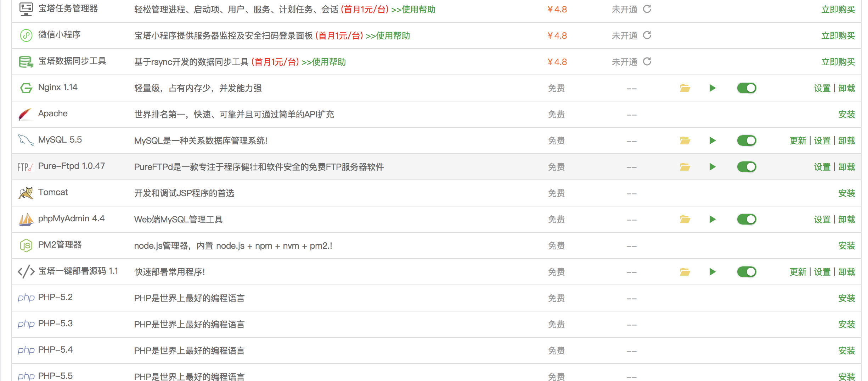Click 更新 for MySQL 5.5

coord(798,141)
